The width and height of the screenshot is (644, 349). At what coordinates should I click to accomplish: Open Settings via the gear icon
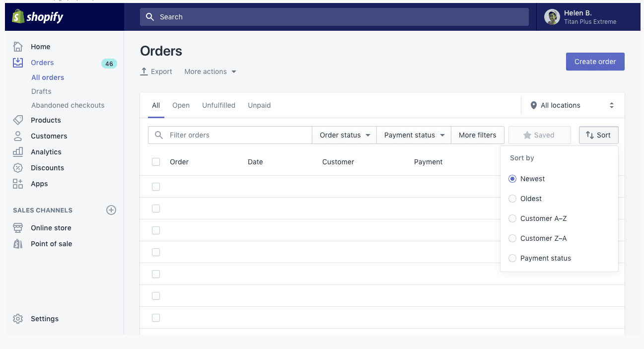click(18, 319)
